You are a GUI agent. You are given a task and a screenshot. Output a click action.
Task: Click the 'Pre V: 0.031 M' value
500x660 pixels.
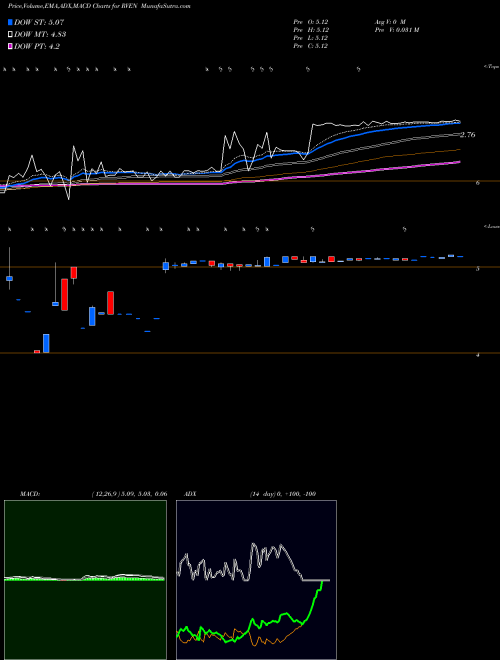coord(396,30)
